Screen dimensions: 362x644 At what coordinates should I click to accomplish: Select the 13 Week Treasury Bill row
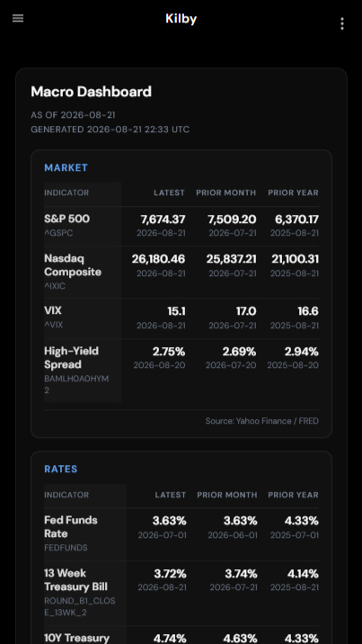click(x=181, y=593)
